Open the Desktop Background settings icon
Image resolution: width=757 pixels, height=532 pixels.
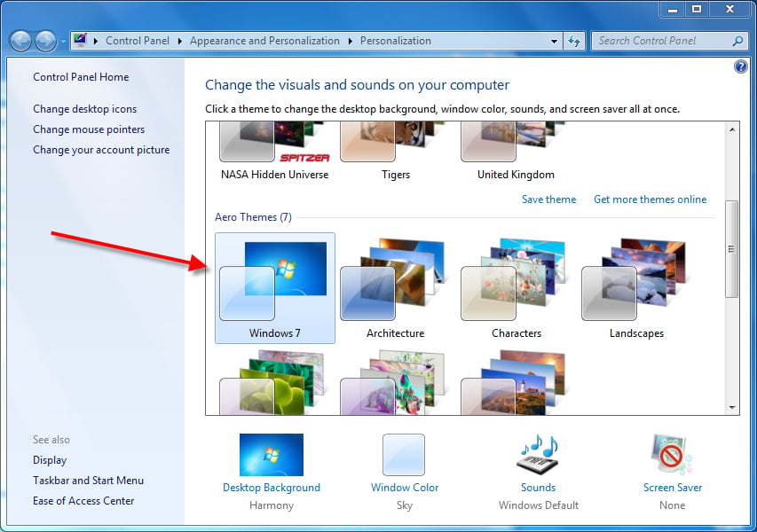click(272, 454)
